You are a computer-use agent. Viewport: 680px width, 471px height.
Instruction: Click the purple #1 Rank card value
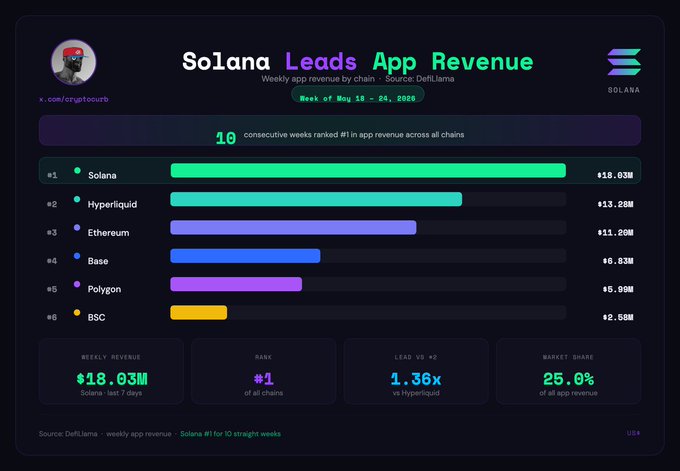pos(264,379)
